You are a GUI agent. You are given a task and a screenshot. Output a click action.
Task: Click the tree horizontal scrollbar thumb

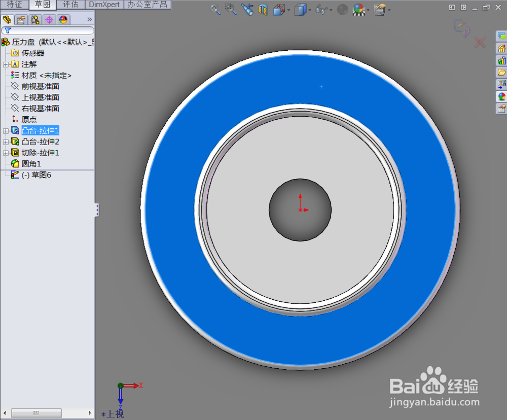(x=36, y=413)
